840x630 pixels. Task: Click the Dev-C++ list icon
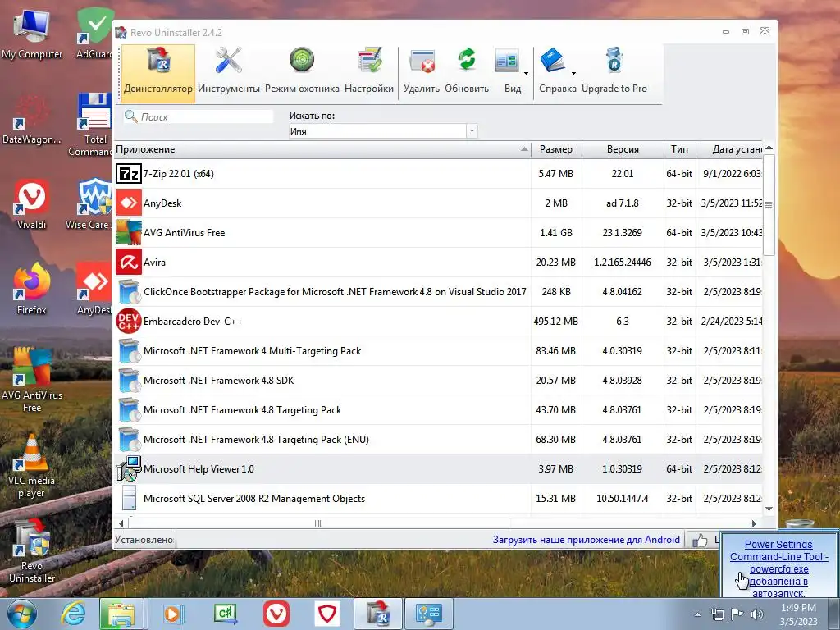coord(129,321)
